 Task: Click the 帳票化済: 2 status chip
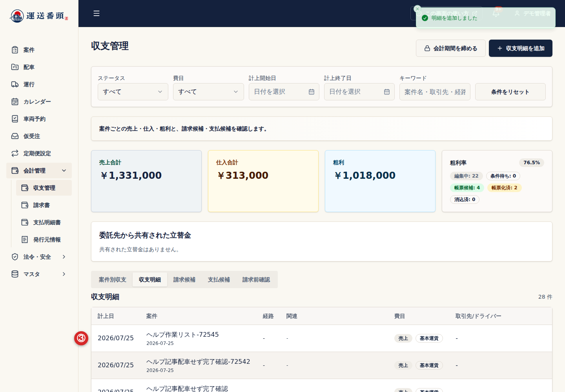point(504,188)
